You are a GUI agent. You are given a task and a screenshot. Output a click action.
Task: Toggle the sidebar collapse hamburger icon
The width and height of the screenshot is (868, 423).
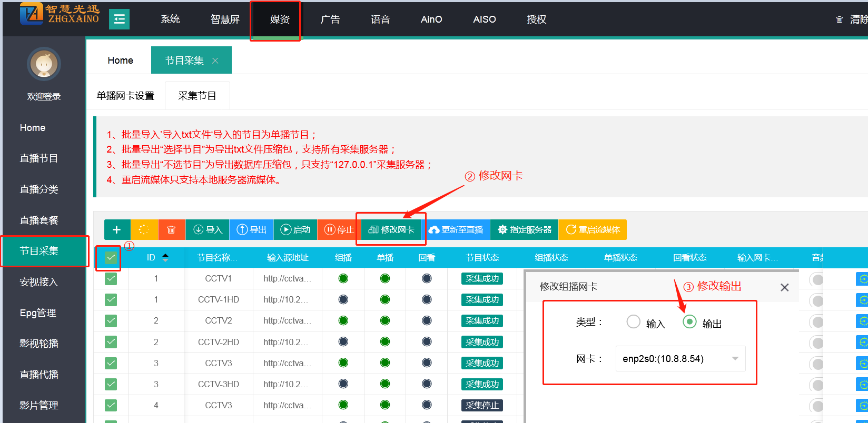point(119,19)
